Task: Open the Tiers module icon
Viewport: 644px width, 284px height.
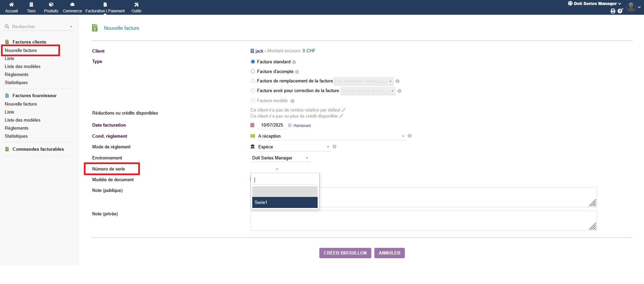Action: pos(31,5)
